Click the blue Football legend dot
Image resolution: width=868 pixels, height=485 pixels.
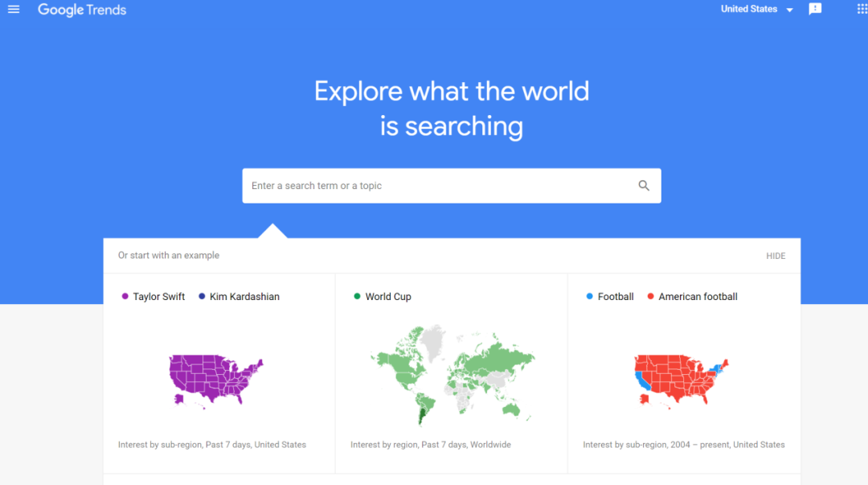(x=590, y=297)
